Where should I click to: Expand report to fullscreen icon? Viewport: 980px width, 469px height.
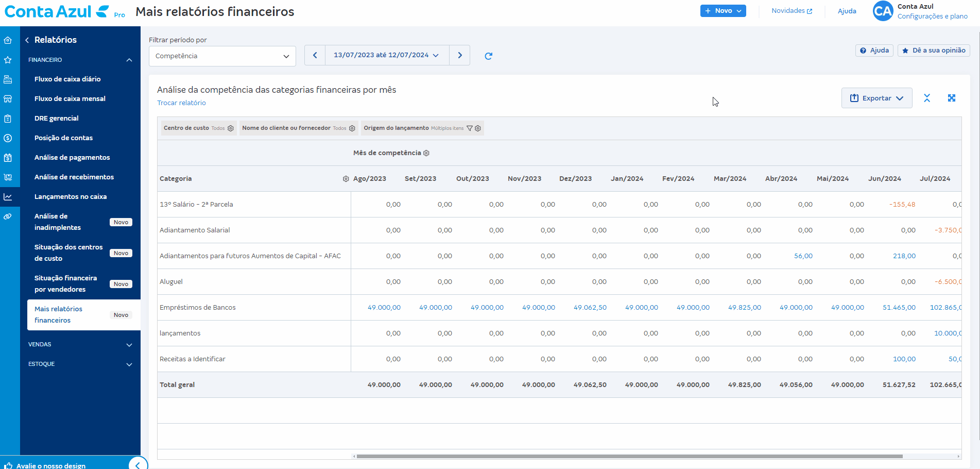[952, 98]
